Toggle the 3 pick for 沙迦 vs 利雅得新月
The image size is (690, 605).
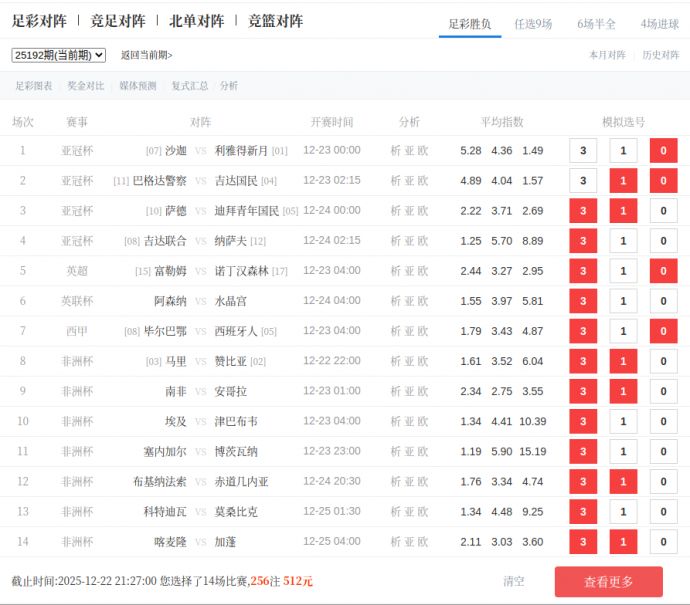[583, 151]
